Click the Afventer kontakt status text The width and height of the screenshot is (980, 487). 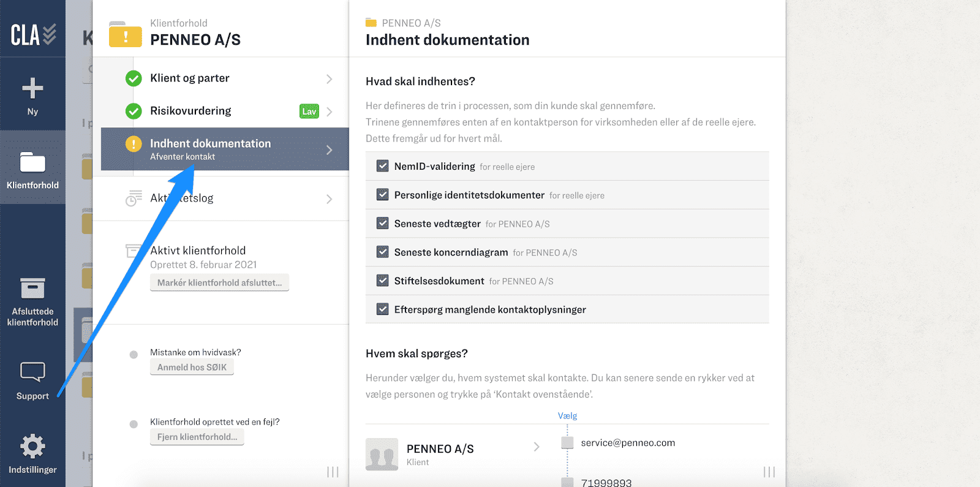(183, 157)
